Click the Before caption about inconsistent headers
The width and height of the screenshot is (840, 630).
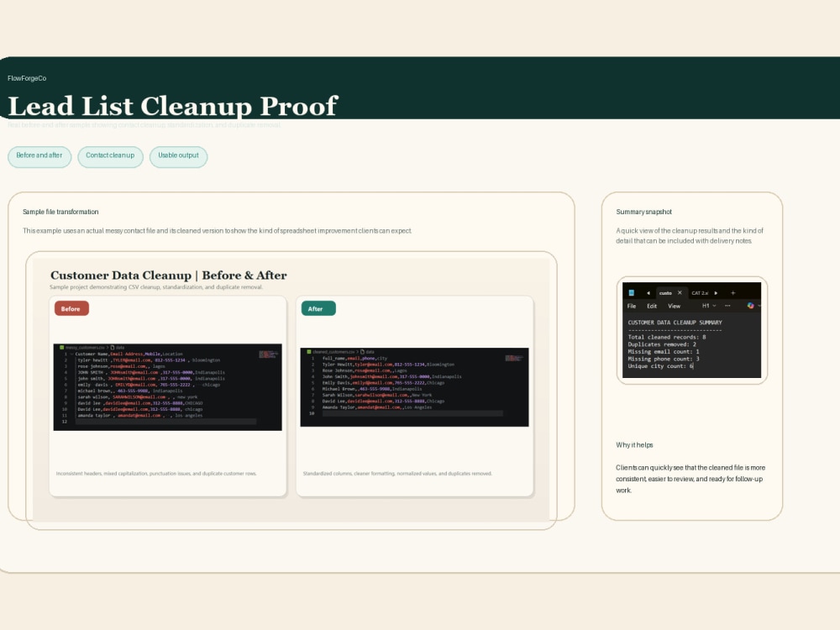(x=156, y=474)
